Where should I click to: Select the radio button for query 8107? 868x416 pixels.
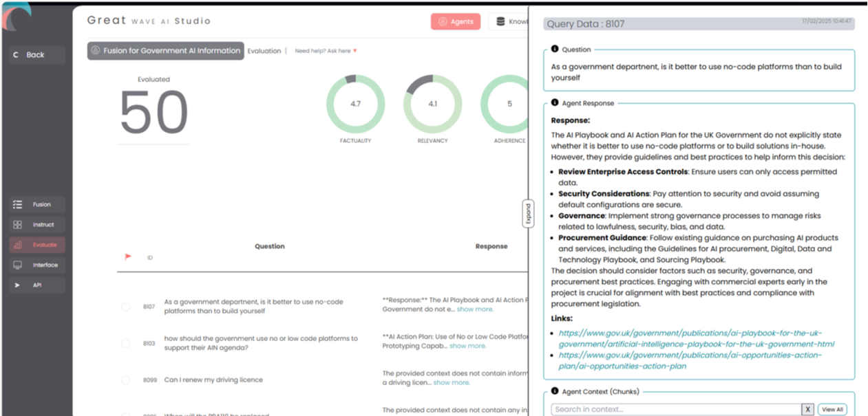(125, 307)
